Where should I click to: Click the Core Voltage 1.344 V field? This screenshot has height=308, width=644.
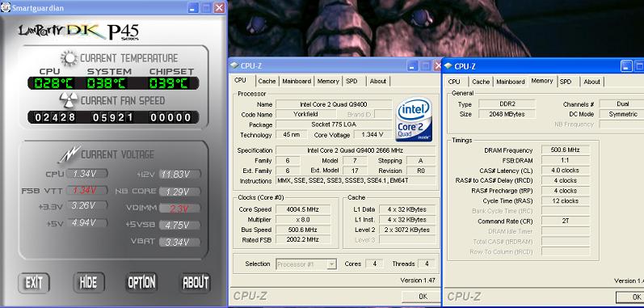[x=373, y=135]
